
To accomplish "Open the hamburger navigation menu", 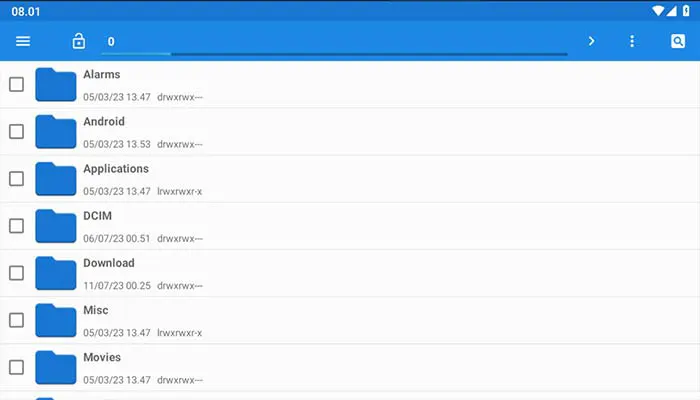I will (23, 41).
